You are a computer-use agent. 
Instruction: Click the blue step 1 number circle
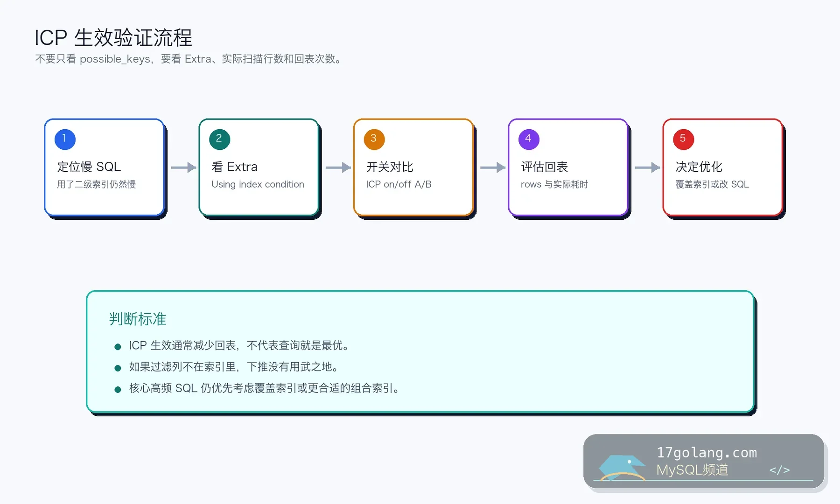65,139
